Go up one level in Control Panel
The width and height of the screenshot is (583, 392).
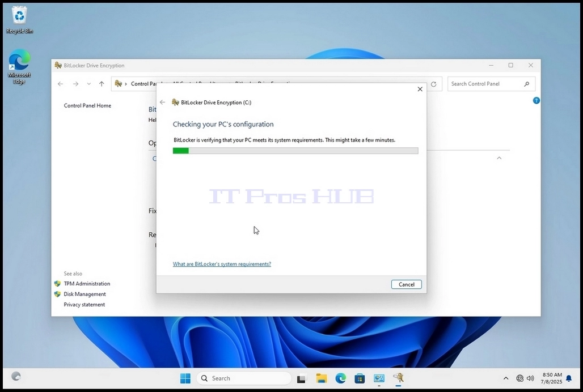(x=102, y=84)
